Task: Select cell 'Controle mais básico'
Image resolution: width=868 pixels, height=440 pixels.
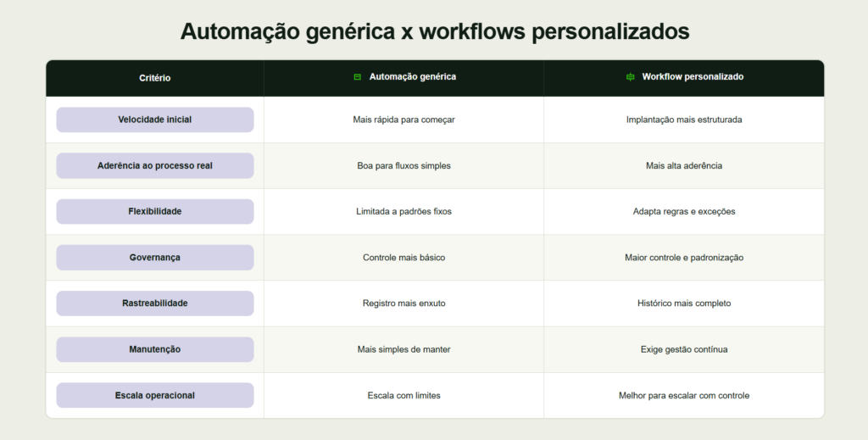Action: [x=404, y=258]
